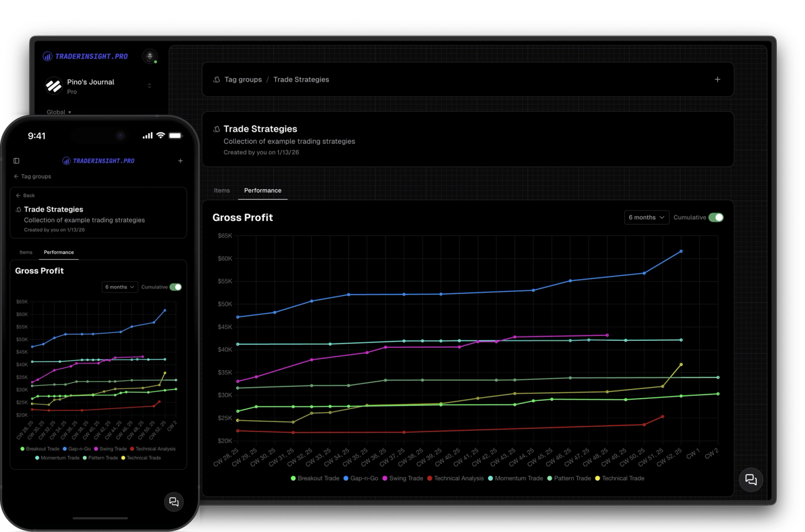Viewport: 805px width, 532px height.
Task: Toggle the Gap-n-Go series in the chart legend
Action: (362, 478)
